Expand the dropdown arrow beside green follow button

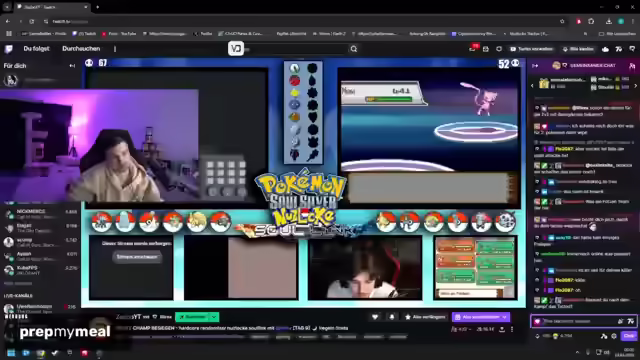tap(214, 317)
